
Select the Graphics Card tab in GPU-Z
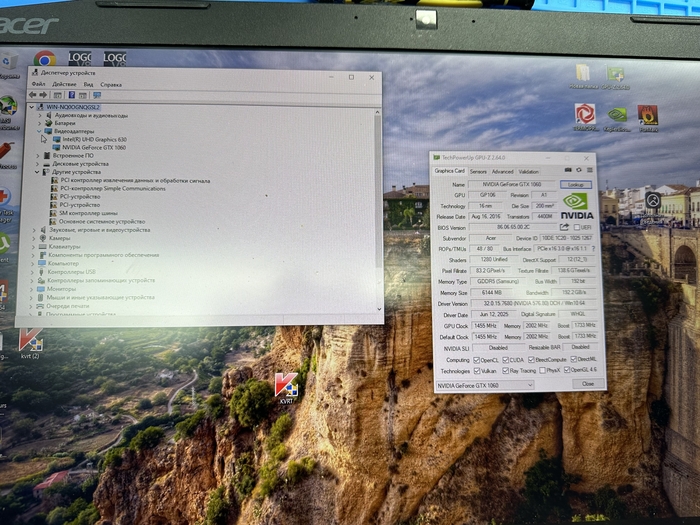point(450,171)
